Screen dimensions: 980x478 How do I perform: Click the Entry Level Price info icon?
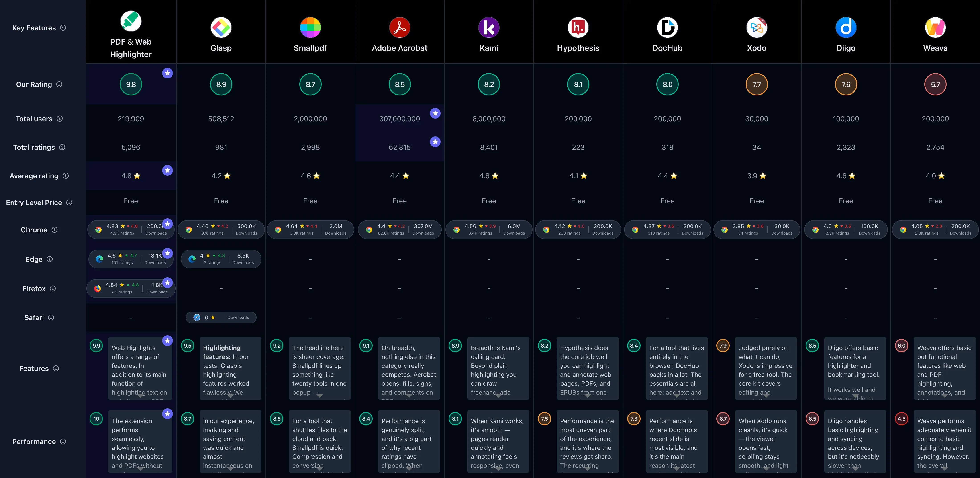[69, 202]
